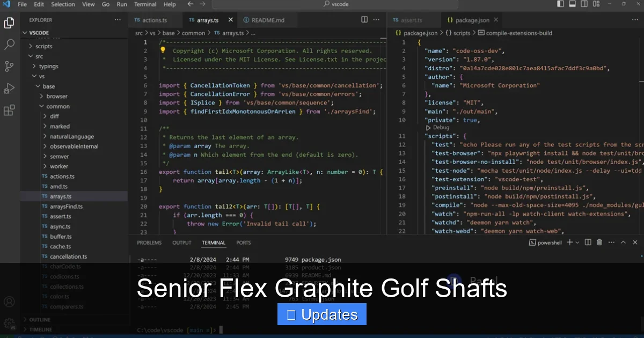
Task: Add a new terminal with plus icon
Action: (570, 243)
